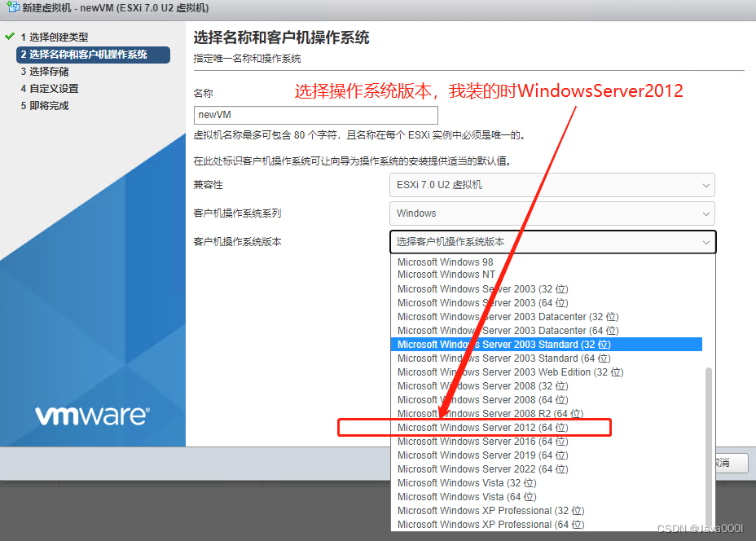Select highlighted Windows Server 2003 Standard (32 位)

tap(547, 345)
